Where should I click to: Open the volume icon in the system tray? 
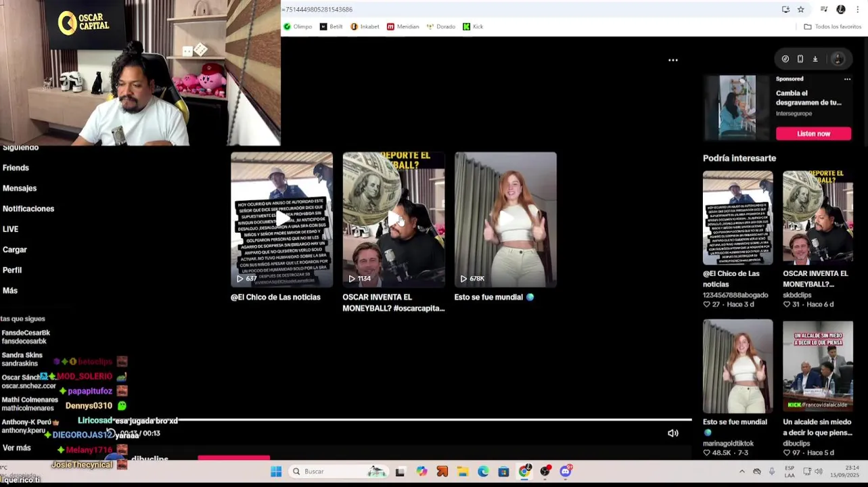pyautogui.click(x=819, y=471)
